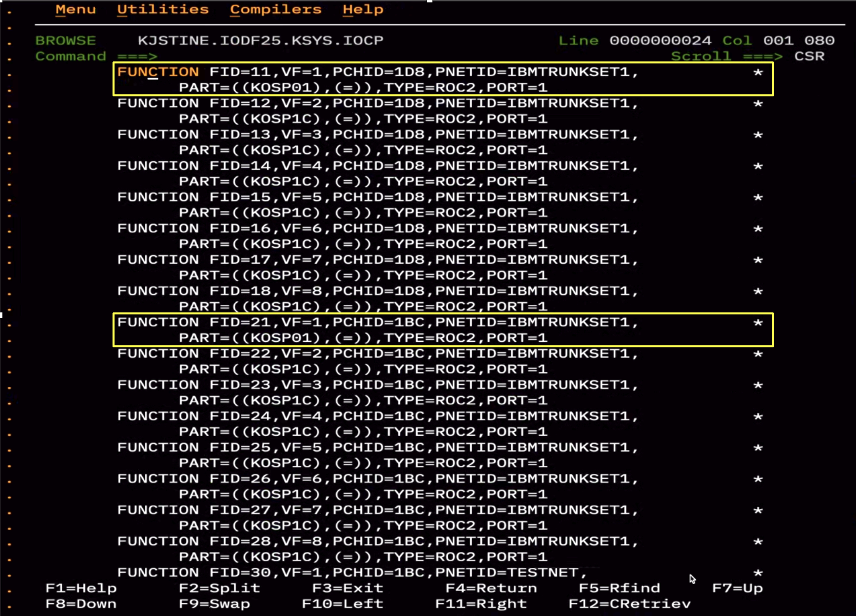Screen dimensions: 856x616
Task: Click the FUNCTION FID=28 line
Action: pos(378,542)
